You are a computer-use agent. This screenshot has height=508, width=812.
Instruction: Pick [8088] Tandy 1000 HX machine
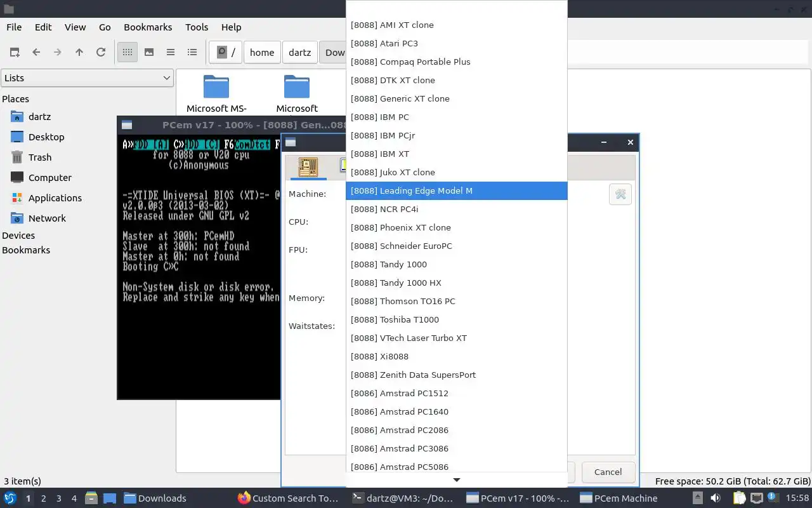coord(457,283)
